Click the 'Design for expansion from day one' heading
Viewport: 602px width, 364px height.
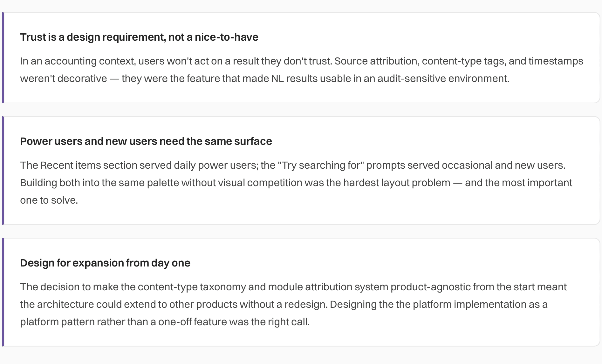coord(105,263)
